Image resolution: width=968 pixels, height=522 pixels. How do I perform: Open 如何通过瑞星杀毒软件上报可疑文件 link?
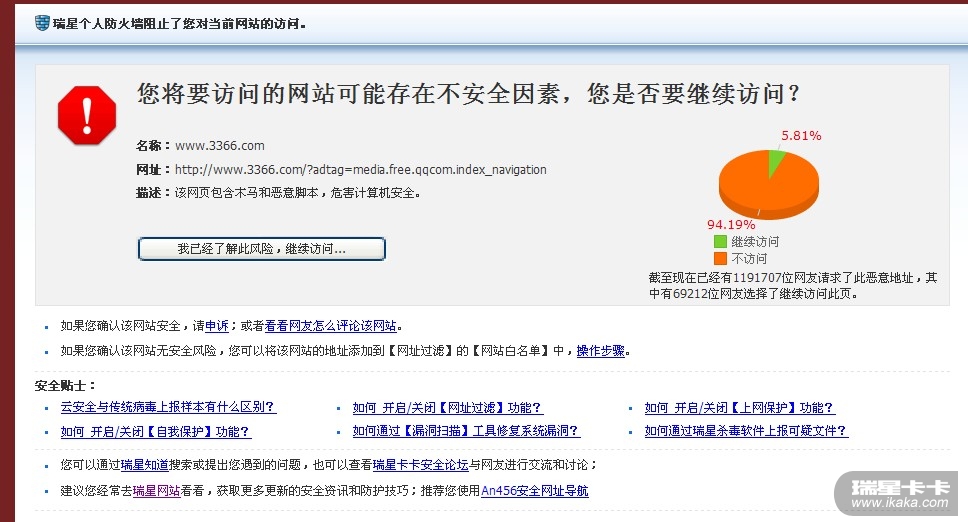[746, 431]
